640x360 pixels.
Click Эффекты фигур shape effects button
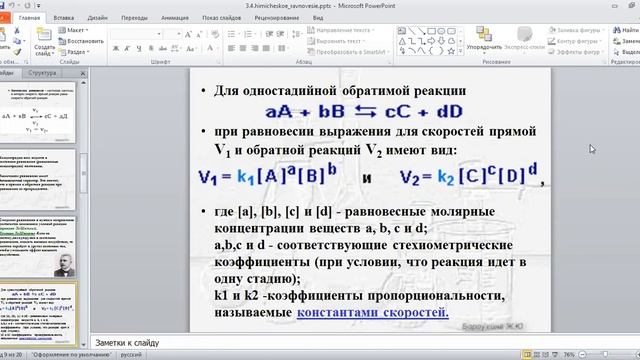point(576,52)
